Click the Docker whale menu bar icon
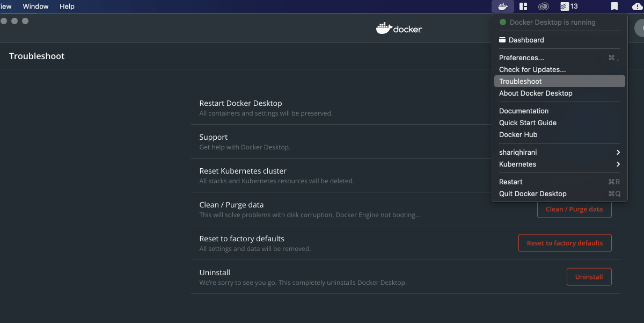This screenshot has width=644, height=323. click(503, 6)
